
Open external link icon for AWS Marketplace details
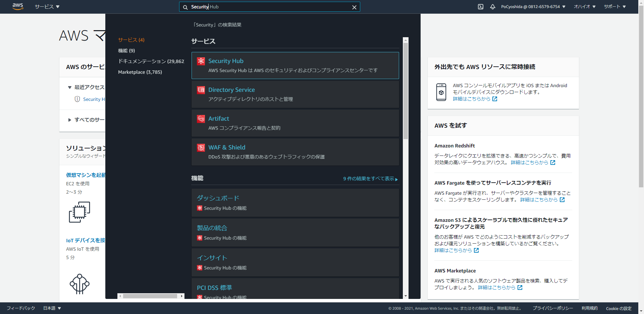[x=520, y=288]
